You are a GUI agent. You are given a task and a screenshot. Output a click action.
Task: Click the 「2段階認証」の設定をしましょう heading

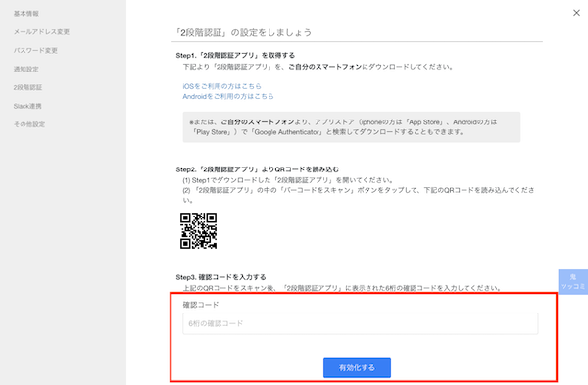(243, 32)
